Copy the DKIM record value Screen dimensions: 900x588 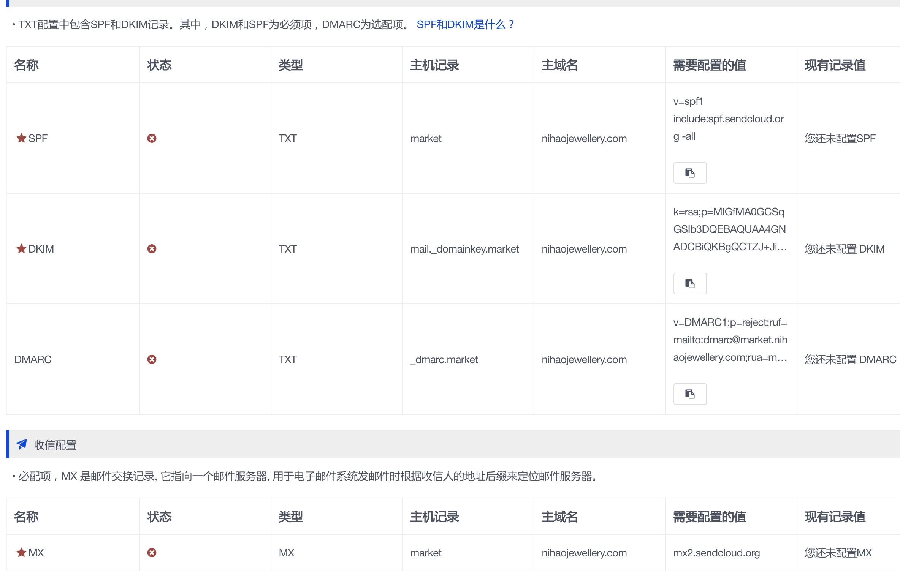click(x=690, y=283)
